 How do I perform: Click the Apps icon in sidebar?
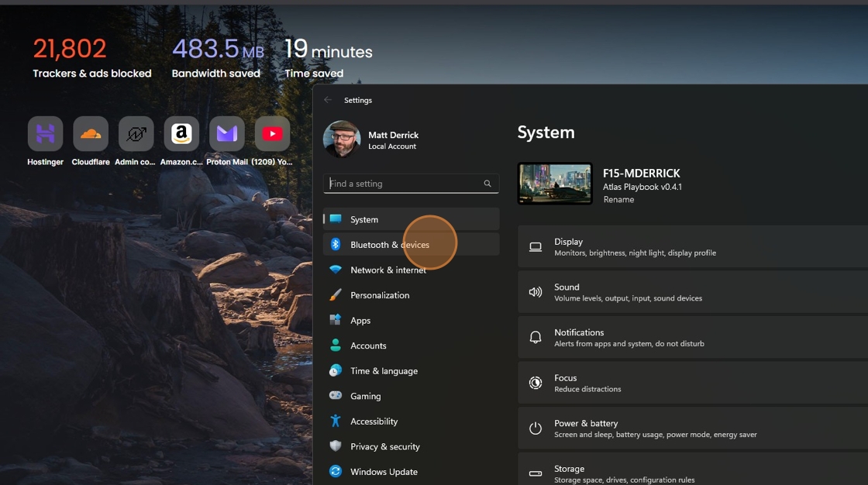coord(336,320)
